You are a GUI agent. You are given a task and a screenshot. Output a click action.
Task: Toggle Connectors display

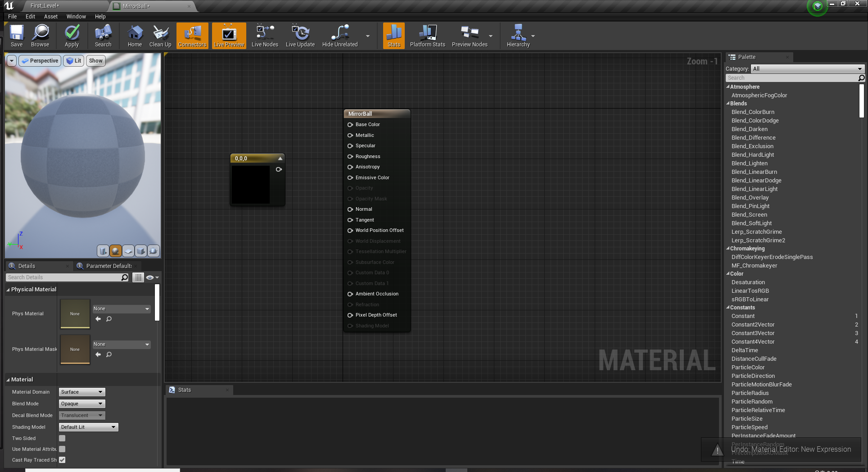(x=192, y=36)
